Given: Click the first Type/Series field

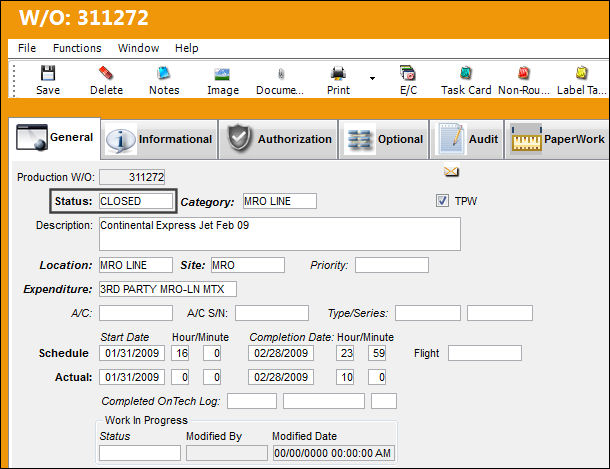Looking at the screenshot, I should tap(428, 313).
